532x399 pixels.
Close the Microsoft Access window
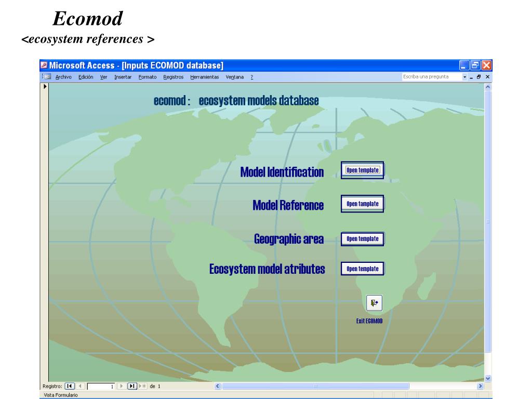point(486,65)
